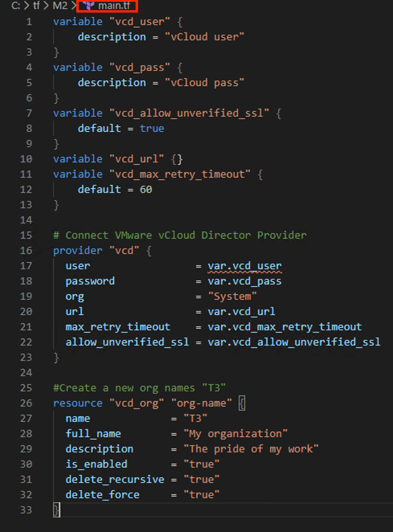The height and width of the screenshot is (532, 393).
Task: Click the "vcd_allow_unverified_ssl" variable name string
Action: 189,113
